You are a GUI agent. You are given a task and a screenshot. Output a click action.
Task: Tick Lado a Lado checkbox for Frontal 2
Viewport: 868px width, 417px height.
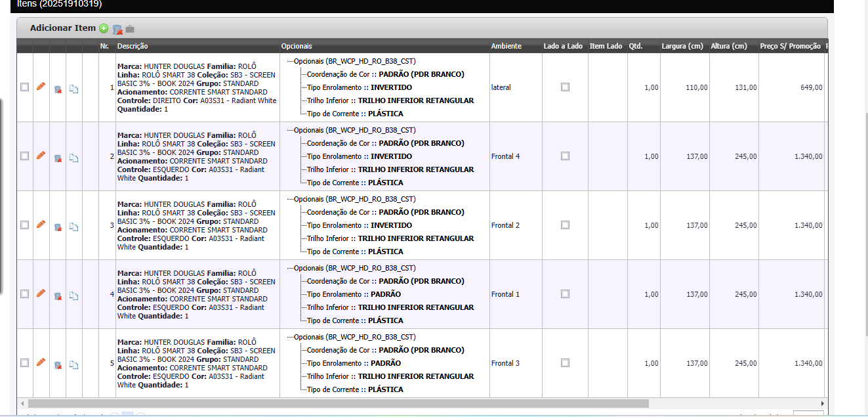565,225
